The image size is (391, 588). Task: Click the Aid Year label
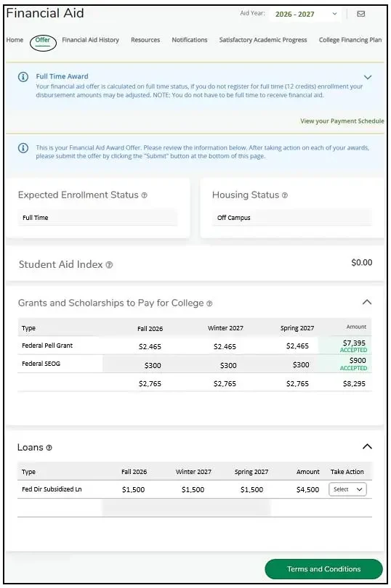(252, 13)
